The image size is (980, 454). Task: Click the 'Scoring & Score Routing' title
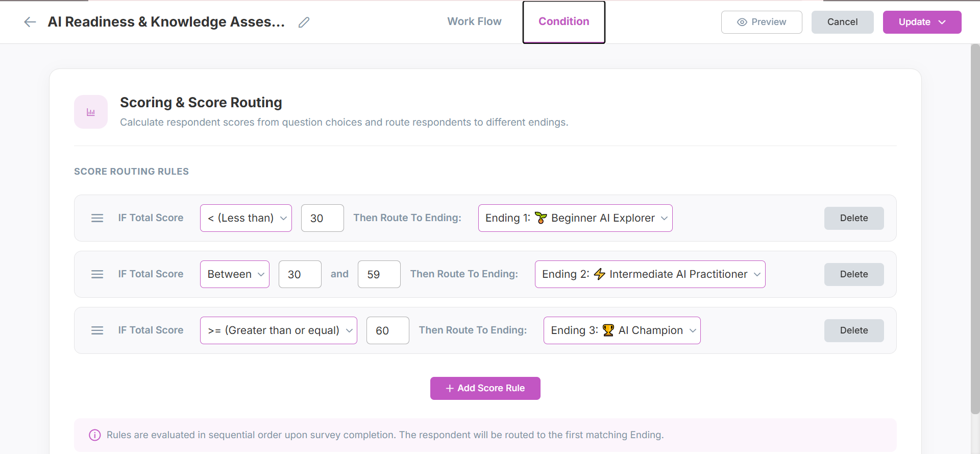pos(201,103)
